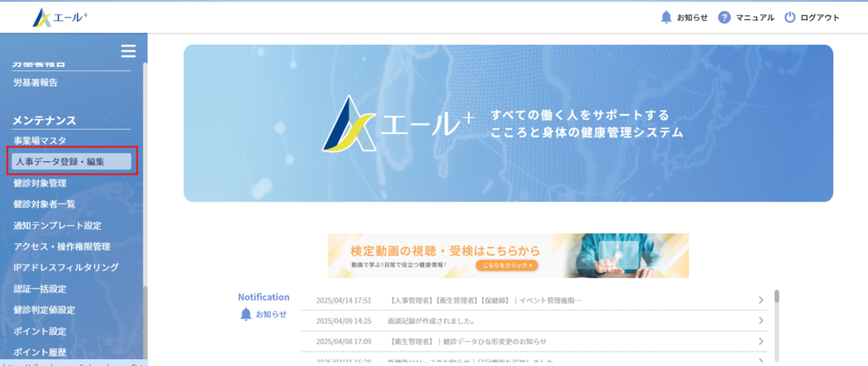Image resolution: width=868 pixels, height=366 pixels.
Task: Expand the 2025/04/08 17:09 notification chevron
Action: click(x=761, y=341)
